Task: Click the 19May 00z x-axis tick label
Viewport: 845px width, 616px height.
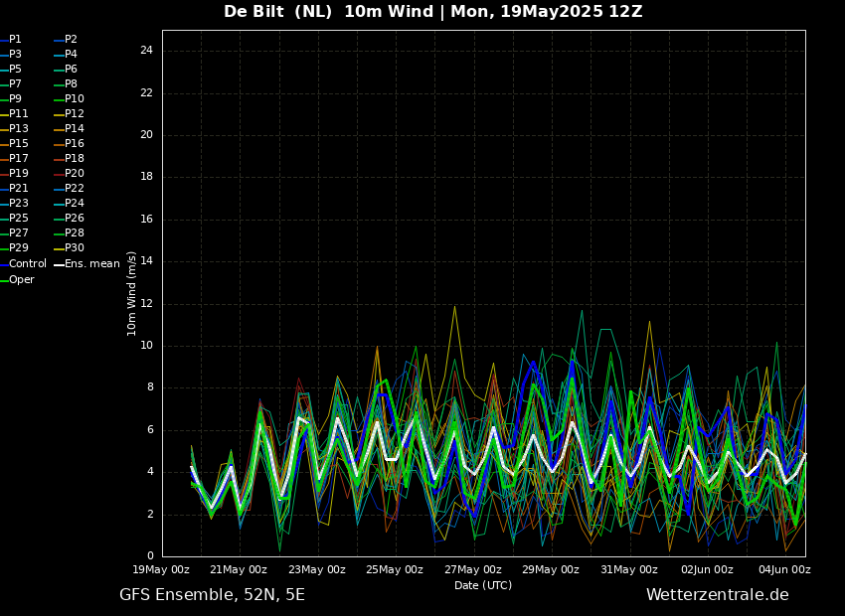Action: coord(161,569)
